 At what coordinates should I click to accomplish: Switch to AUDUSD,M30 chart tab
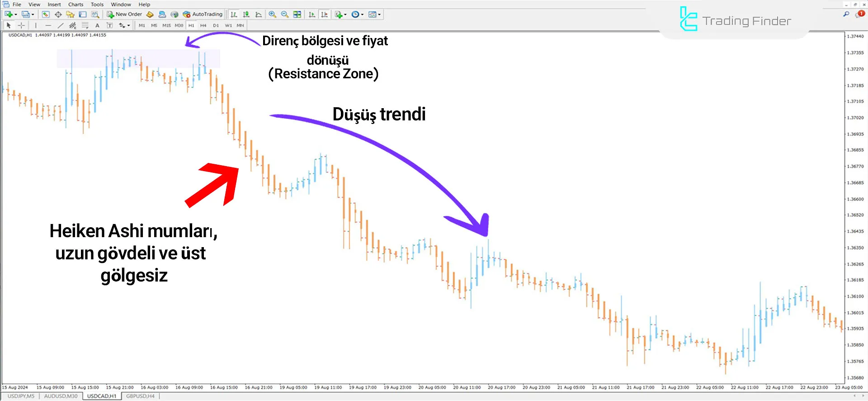[61, 396]
